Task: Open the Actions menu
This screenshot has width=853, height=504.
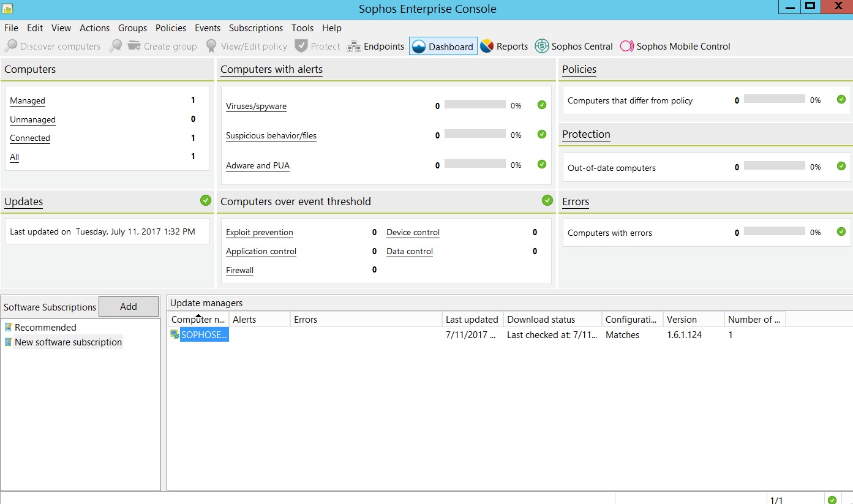Action: coord(94,28)
